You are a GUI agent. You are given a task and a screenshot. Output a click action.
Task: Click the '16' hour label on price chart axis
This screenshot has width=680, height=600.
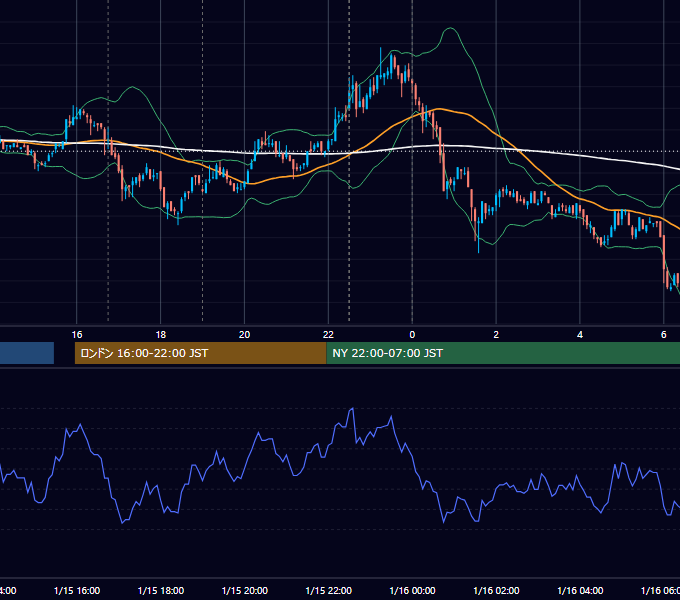click(77, 334)
